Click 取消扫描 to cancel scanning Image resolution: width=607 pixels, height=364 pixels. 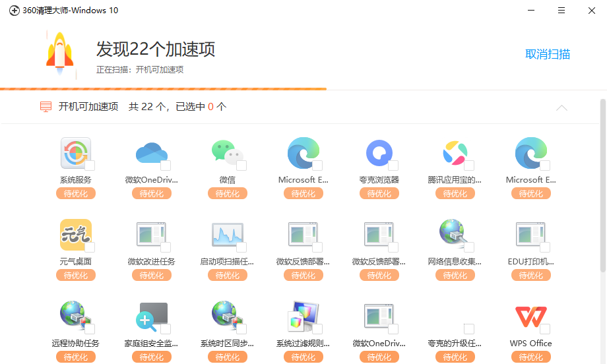pyautogui.click(x=548, y=54)
